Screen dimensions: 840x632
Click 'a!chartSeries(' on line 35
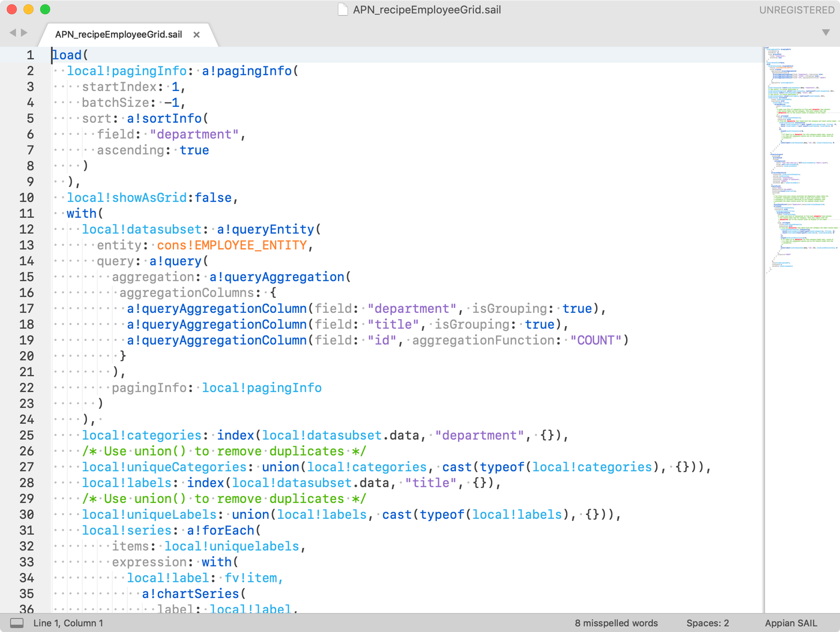194,594
